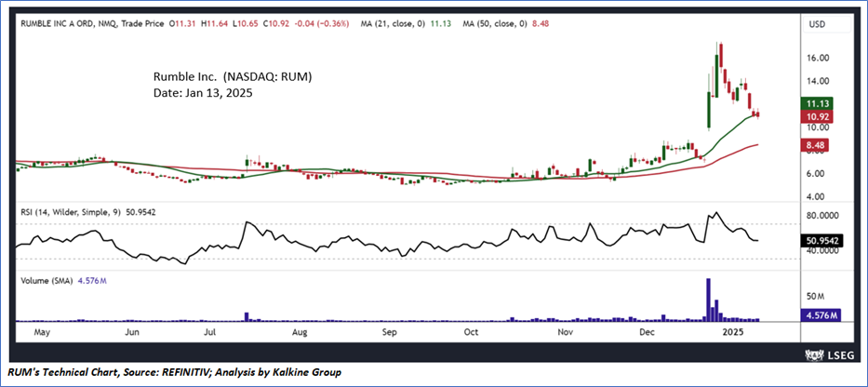
Task: Click the black 50.9542 RSI value tag
Action: point(821,241)
